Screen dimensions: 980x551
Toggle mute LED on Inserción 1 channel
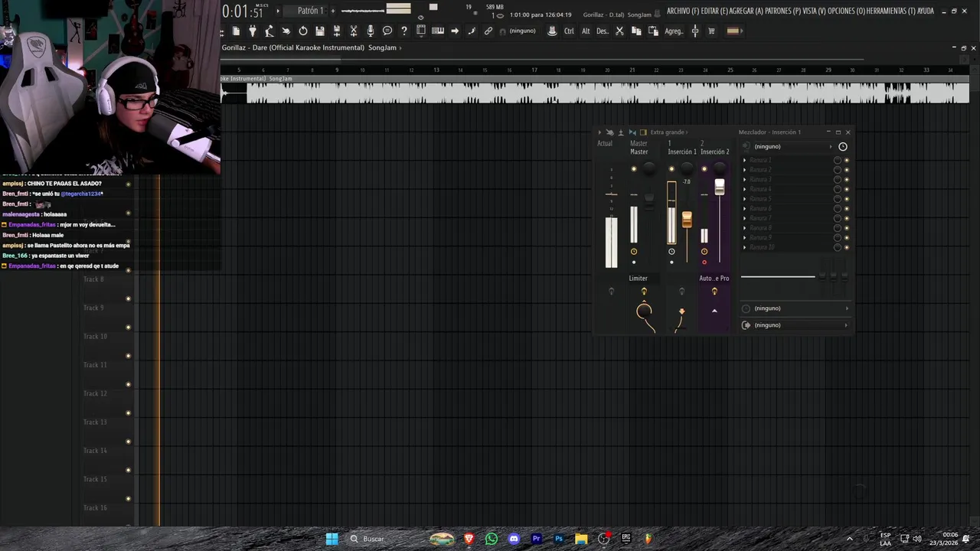tap(671, 168)
